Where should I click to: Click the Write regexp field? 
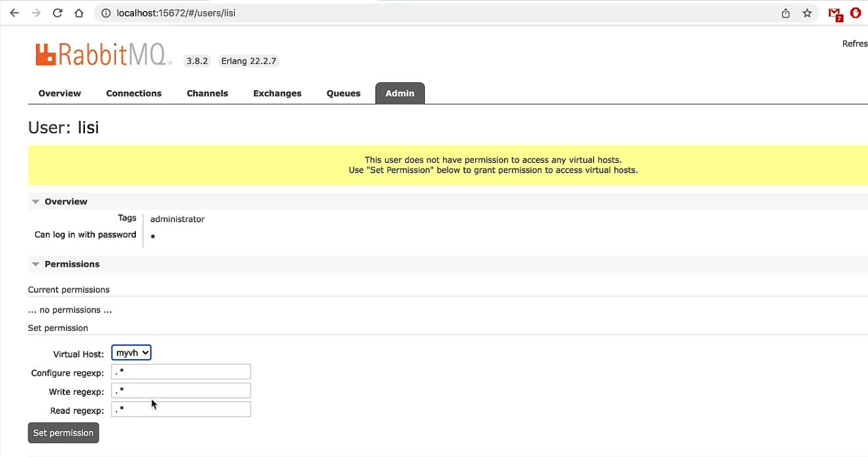tap(181, 391)
